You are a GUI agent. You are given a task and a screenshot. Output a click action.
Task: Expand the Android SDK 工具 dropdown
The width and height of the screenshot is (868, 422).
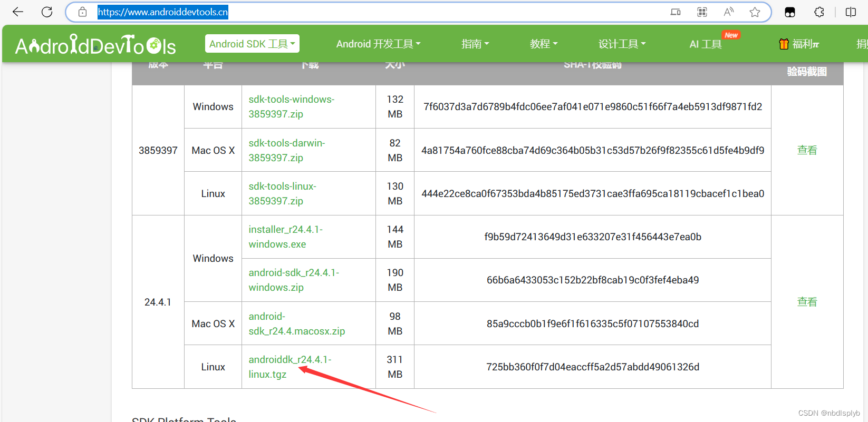pyautogui.click(x=252, y=44)
